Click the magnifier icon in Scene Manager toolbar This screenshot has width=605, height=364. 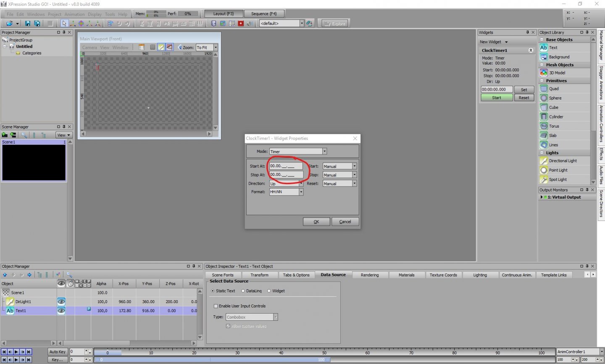[x=24, y=135]
